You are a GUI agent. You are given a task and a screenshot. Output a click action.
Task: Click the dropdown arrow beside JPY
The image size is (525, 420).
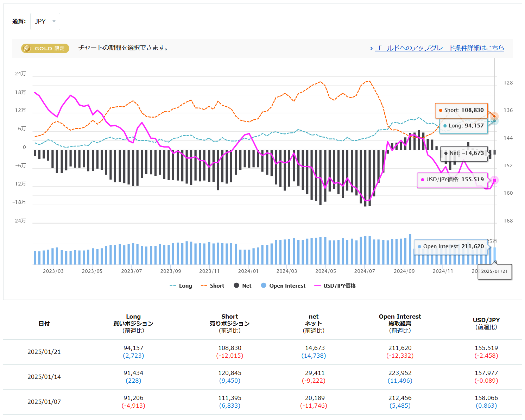pyautogui.click(x=54, y=21)
